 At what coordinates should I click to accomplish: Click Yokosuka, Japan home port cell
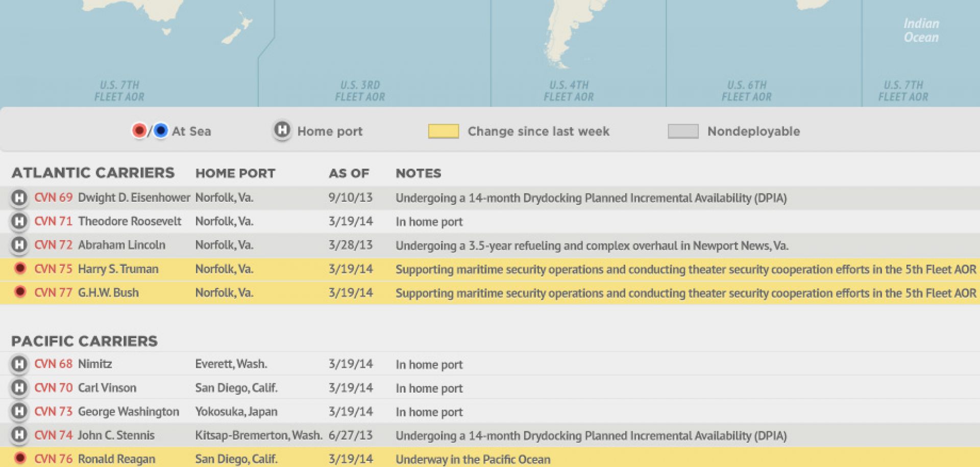click(x=236, y=412)
